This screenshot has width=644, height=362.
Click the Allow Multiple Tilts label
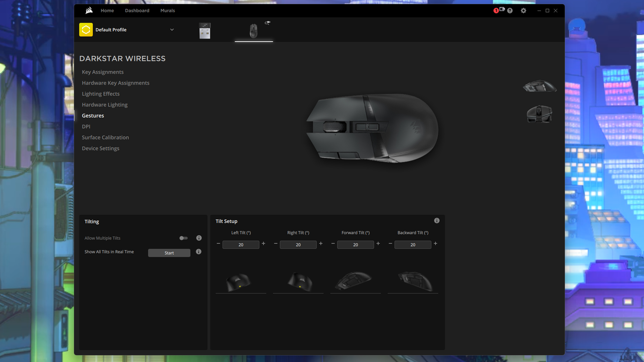click(x=103, y=238)
